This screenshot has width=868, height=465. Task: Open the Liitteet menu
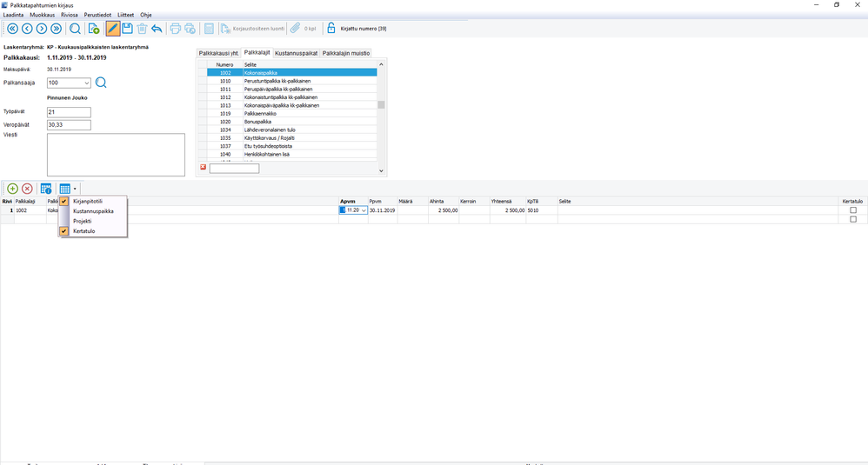[125, 15]
